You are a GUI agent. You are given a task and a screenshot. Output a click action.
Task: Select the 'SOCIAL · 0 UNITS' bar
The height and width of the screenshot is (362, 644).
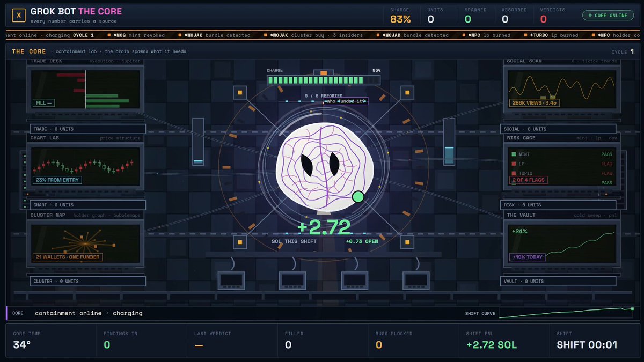click(558, 129)
